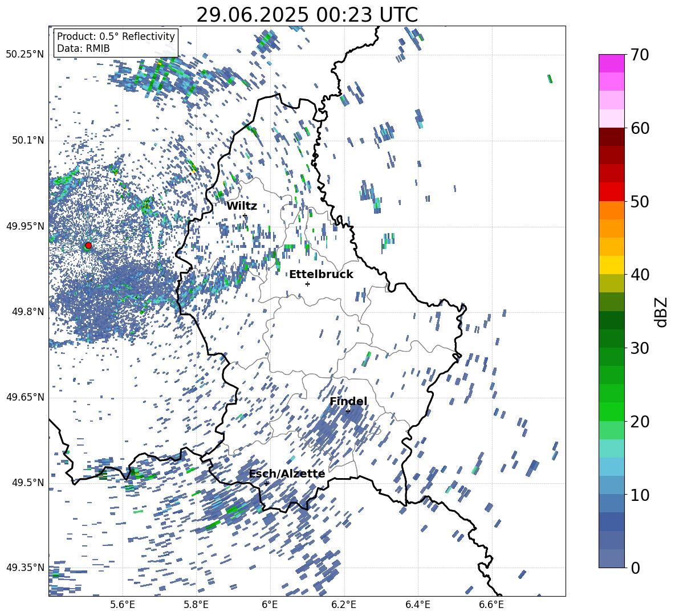
Task: Click the 0 colorbar tick value
Action: (x=635, y=568)
